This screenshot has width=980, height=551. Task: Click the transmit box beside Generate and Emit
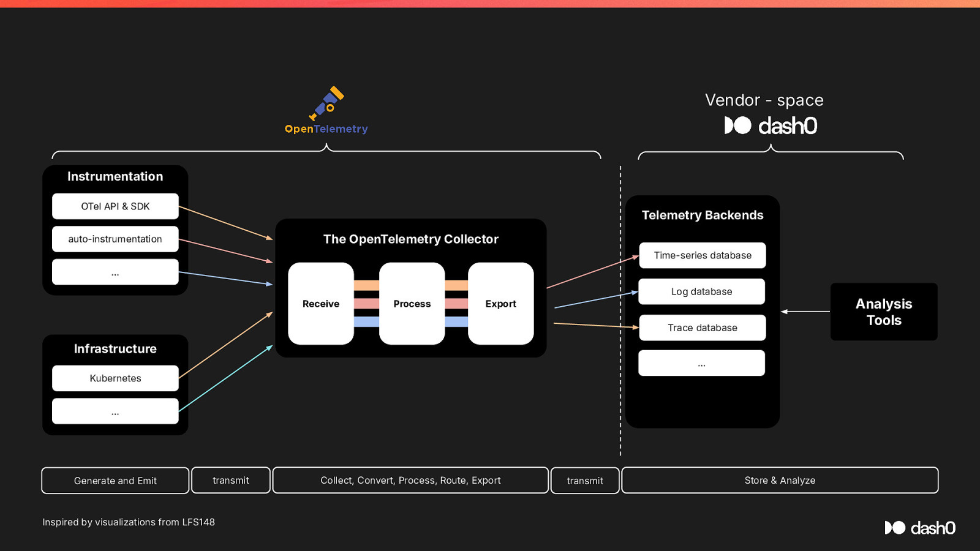pos(231,480)
